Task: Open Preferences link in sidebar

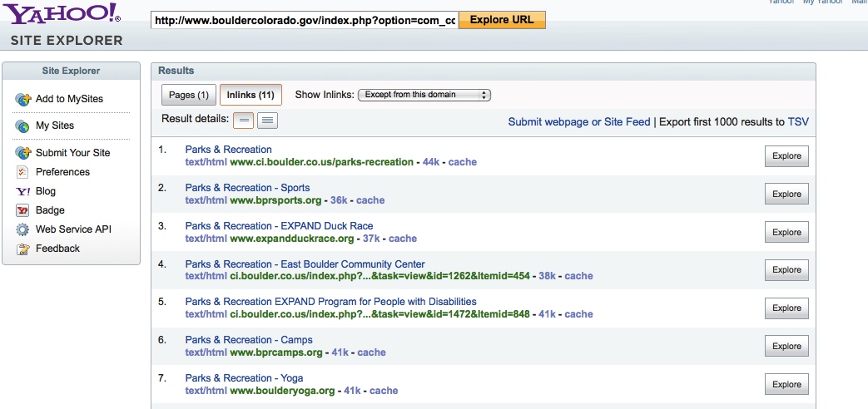Action: click(x=62, y=172)
